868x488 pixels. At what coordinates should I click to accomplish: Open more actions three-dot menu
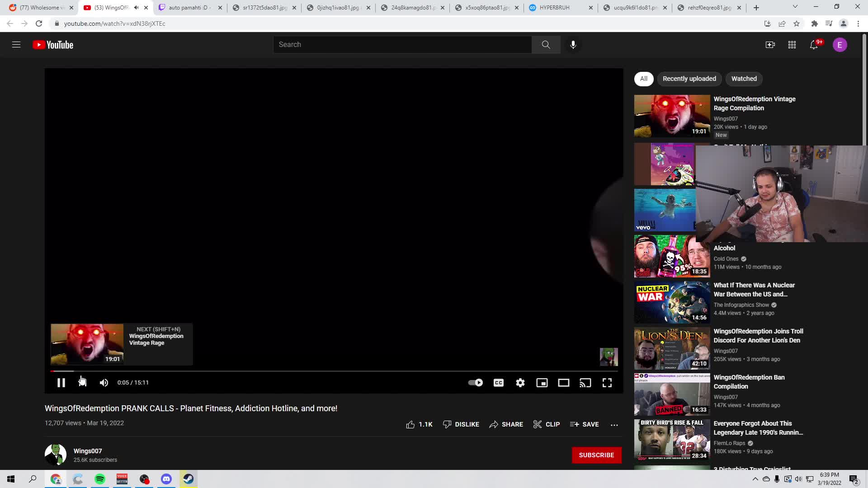coord(614,424)
